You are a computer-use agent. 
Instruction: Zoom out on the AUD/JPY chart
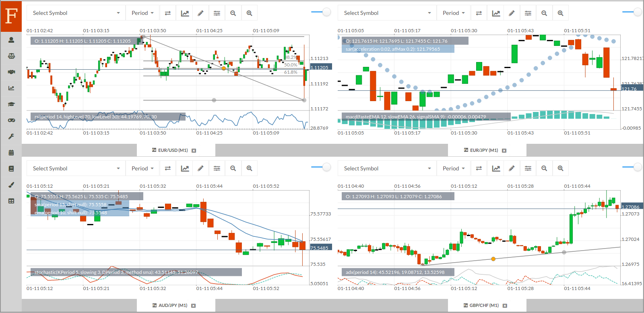[233, 169]
